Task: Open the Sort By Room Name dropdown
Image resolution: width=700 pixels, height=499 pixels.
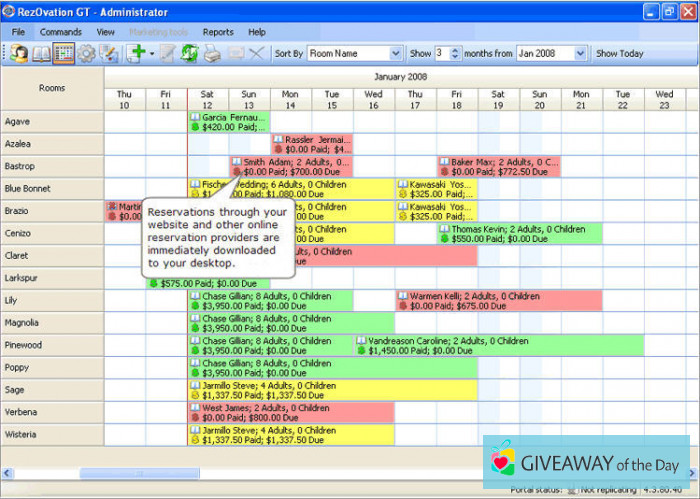Action: click(354, 54)
